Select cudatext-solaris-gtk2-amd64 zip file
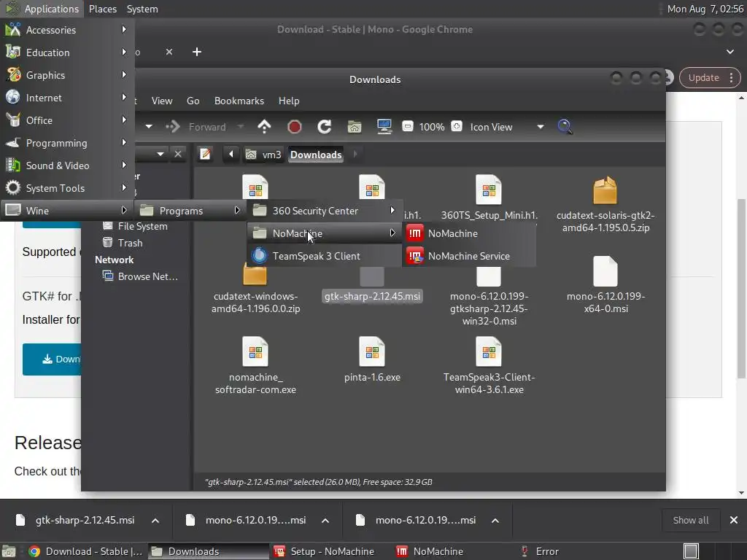The height and width of the screenshot is (560, 747). [605, 205]
